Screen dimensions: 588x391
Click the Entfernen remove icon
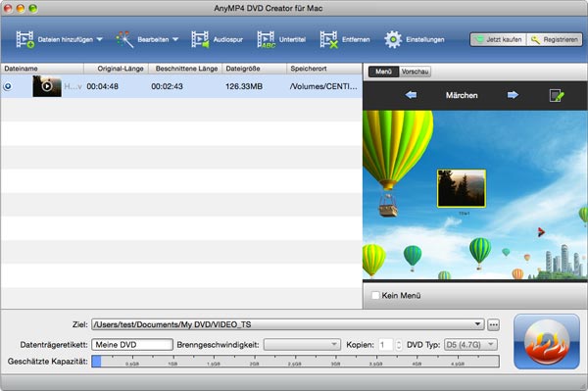click(x=329, y=39)
